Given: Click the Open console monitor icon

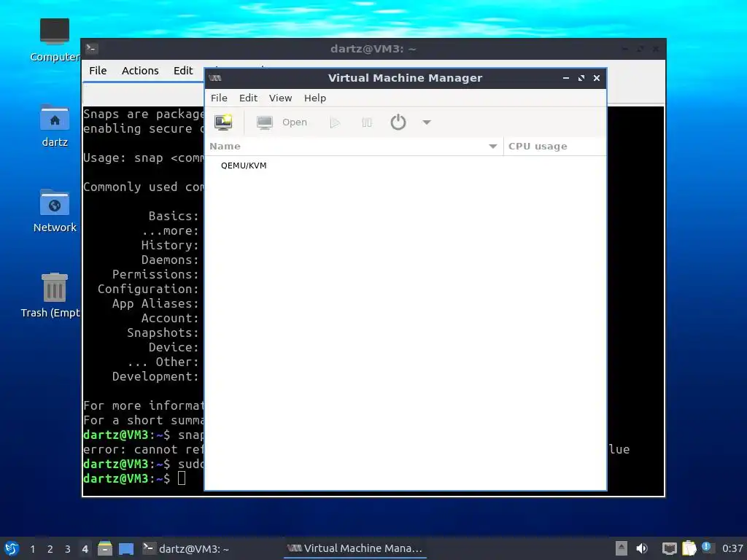Looking at the screenshot, I should tap(264, 122).
